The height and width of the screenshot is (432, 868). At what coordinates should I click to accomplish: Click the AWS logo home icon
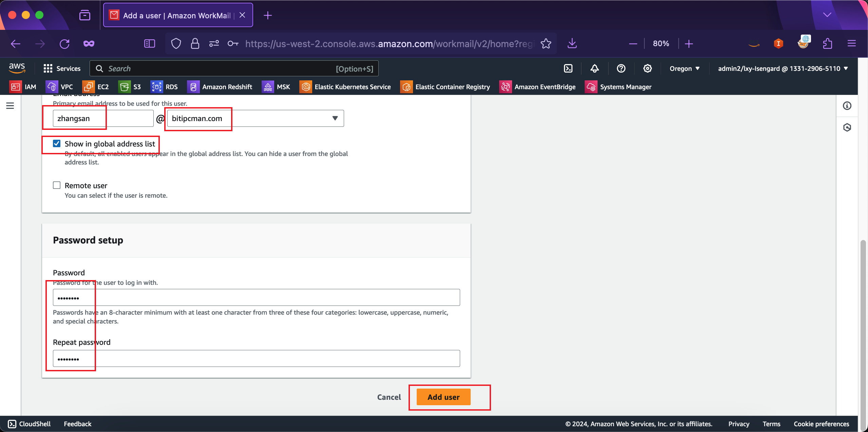click(x=17, y=68)
